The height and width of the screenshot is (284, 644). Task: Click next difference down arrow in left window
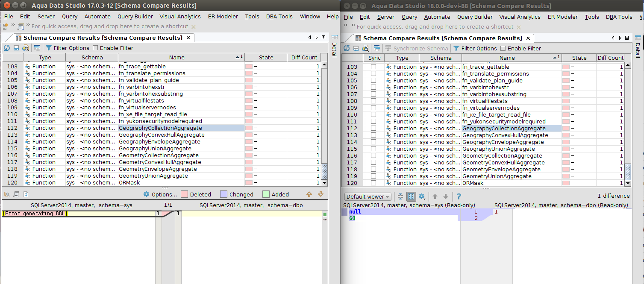click(321, 194)
